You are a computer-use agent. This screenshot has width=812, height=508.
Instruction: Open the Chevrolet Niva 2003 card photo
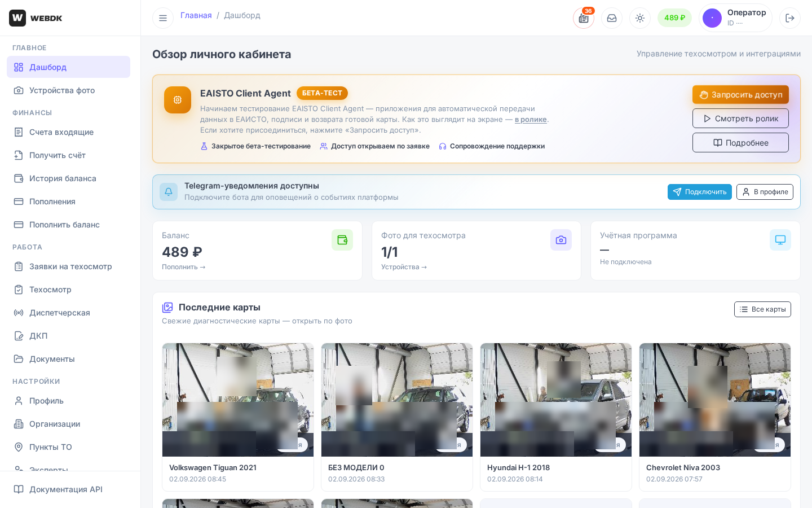715,400
